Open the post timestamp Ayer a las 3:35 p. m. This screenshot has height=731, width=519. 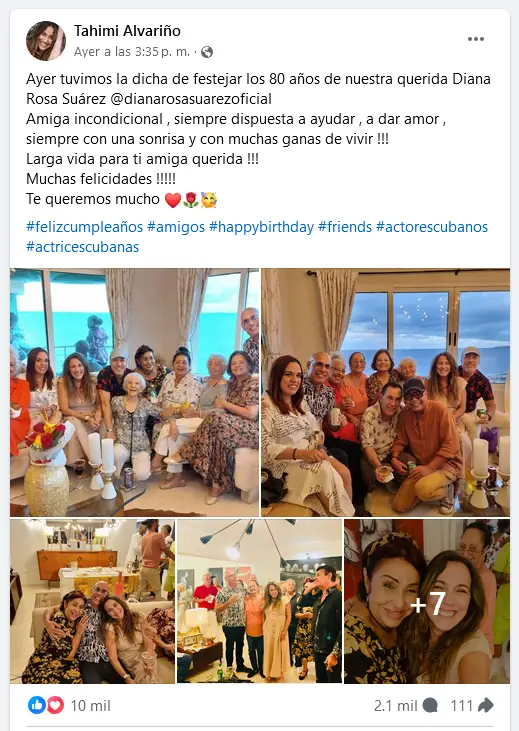pyautogui.click(x=132, y=52)
